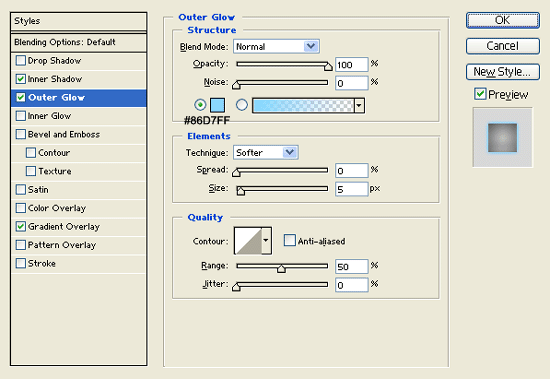
Task: Open the Satin settings row
Action: click(79, 190)
